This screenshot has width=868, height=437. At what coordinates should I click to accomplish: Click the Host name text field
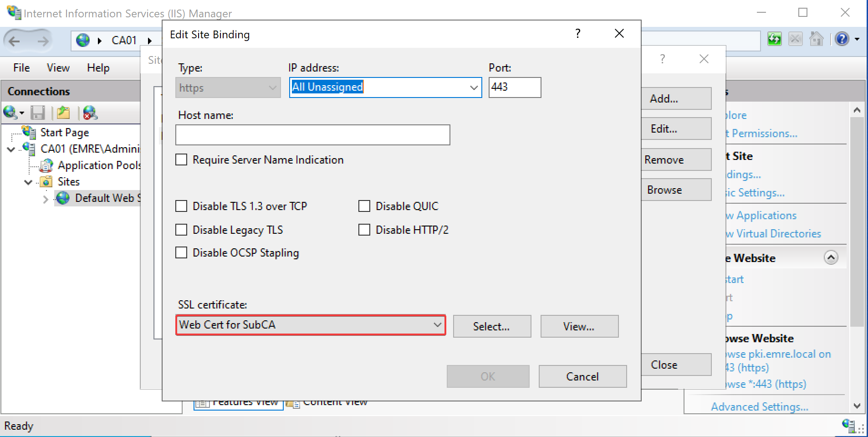tap(312, 135)
